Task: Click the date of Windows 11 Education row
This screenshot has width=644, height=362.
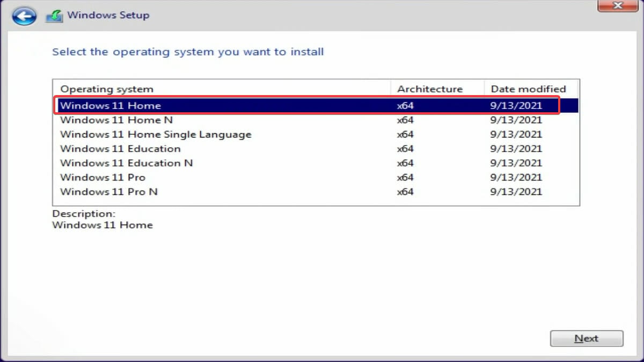Action: [516, 149]
